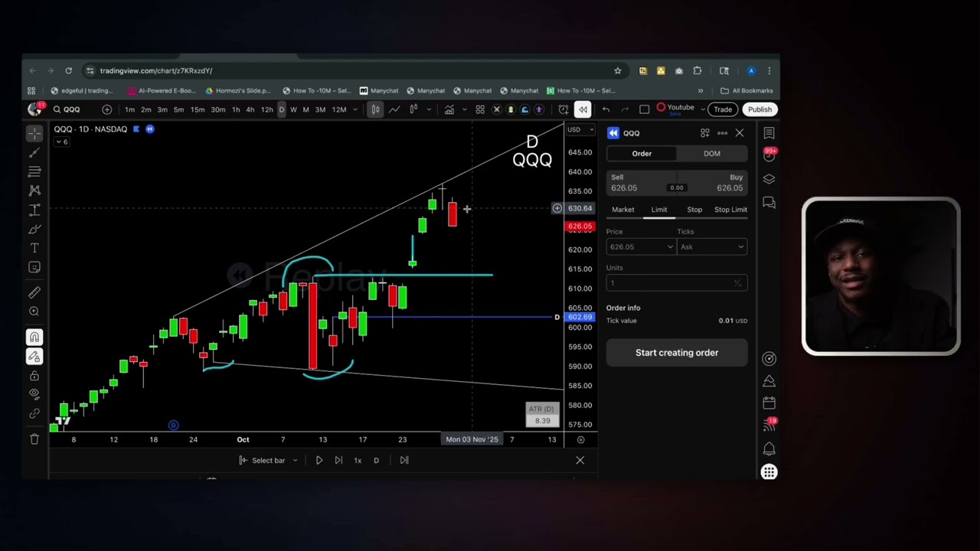Open the watchlist panel icon in sidebar
Screen dimensions: 980x551
point(769,133)
